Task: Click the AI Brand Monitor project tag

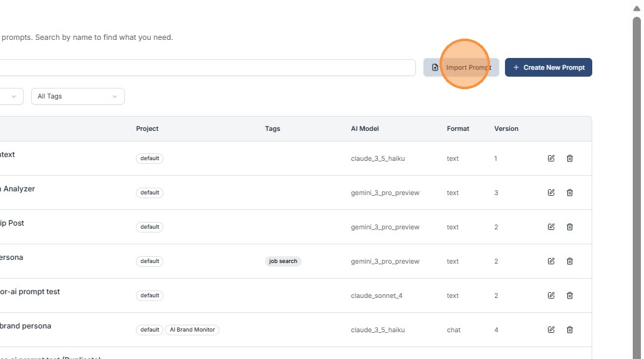Action: point(192,330)
